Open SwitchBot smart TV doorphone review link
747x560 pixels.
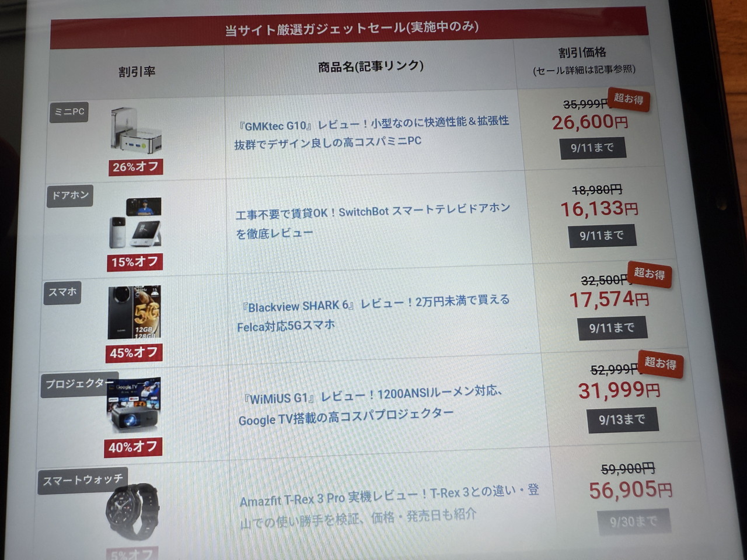373,221
